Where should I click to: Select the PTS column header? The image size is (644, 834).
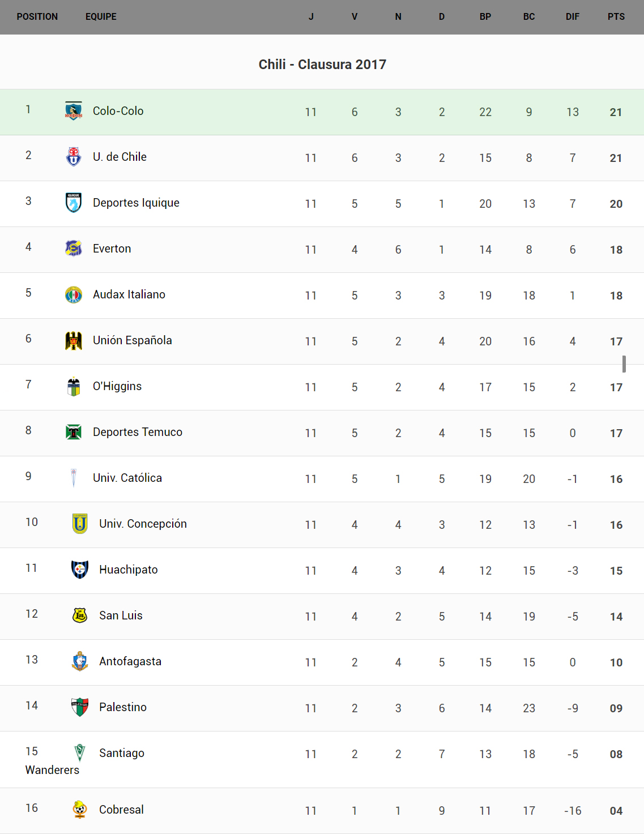(616, 17)
